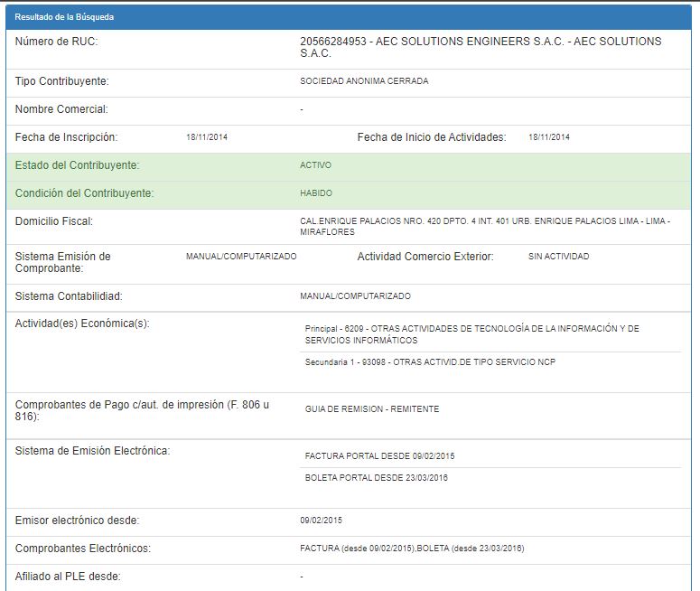Image resolution: width=700 pixels, height=591 pixels.
Task: Click the 'Sistema Contabilidiad:' label
Action: click(x=69, y=296)
